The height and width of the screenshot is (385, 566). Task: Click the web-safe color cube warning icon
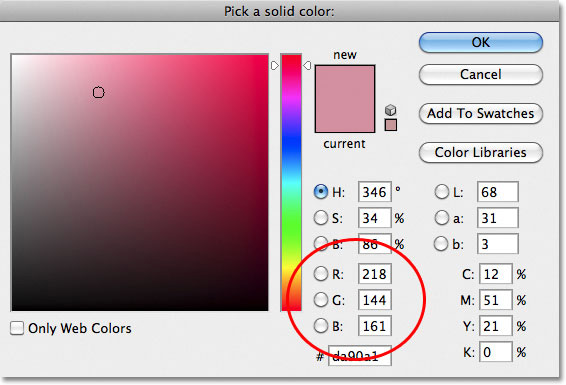pos(391,110)
